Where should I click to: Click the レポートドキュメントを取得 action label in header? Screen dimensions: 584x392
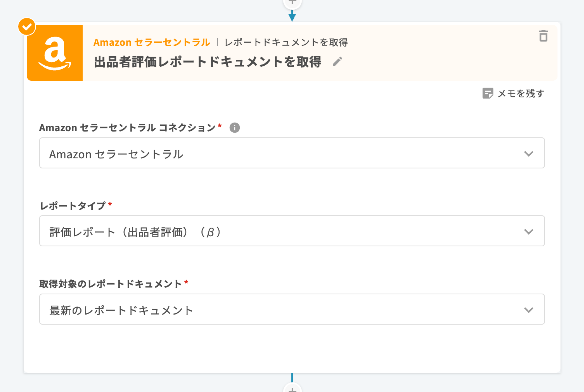[286, 42]
